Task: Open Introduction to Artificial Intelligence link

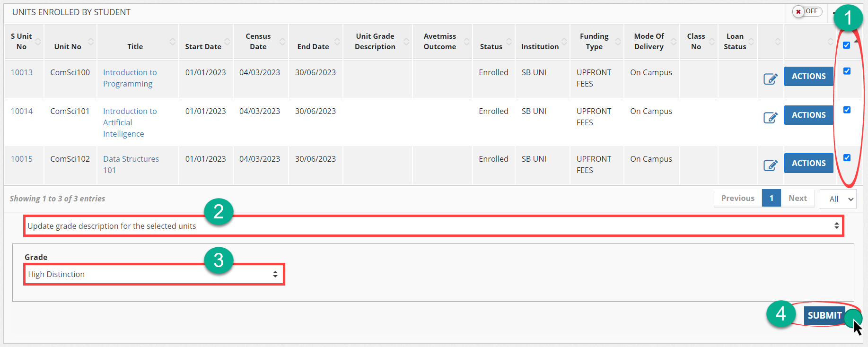Action: click(x=129, y=122)
